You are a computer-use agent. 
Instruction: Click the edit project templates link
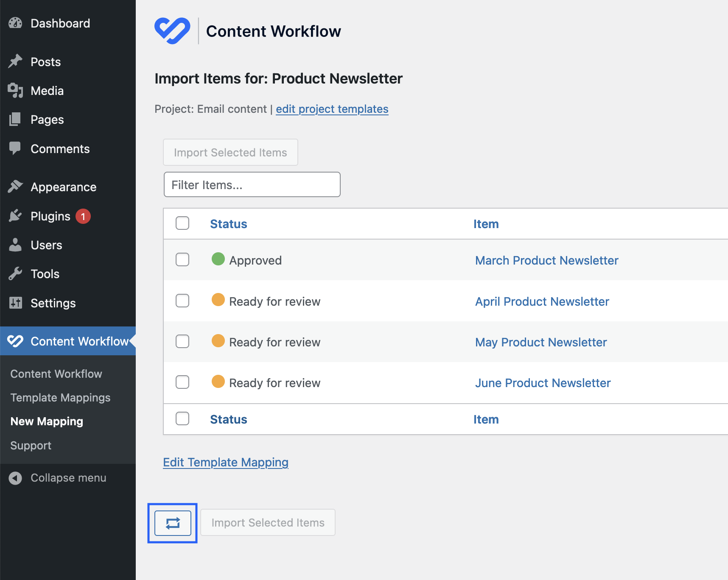(332, 109)
